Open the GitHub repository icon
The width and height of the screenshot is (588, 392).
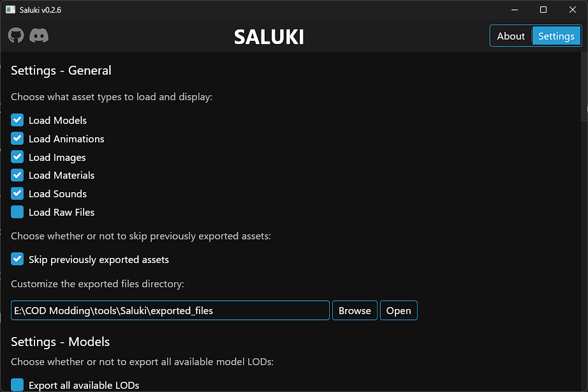point(16,36)
